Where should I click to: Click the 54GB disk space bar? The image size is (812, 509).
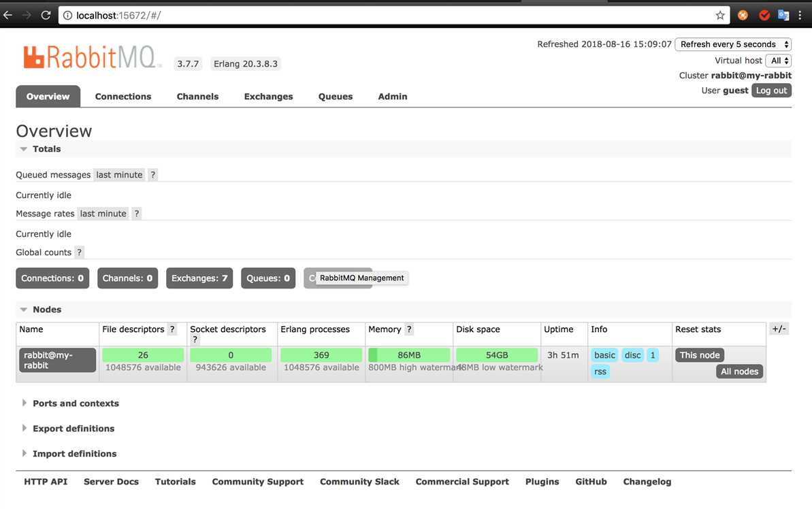(497, 355)
